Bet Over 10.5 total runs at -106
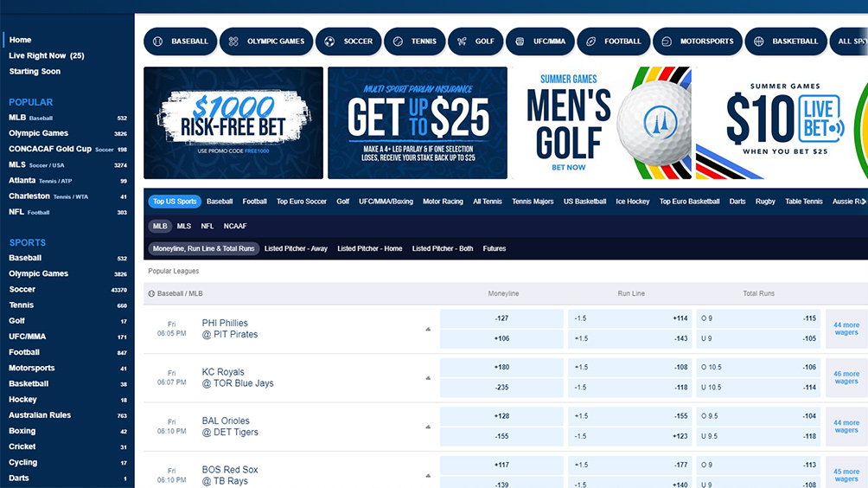 coord(758,367)
